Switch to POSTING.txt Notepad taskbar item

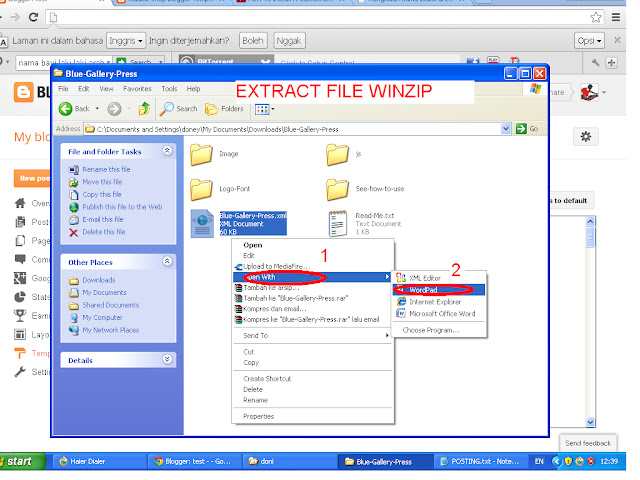click(480, 462)
